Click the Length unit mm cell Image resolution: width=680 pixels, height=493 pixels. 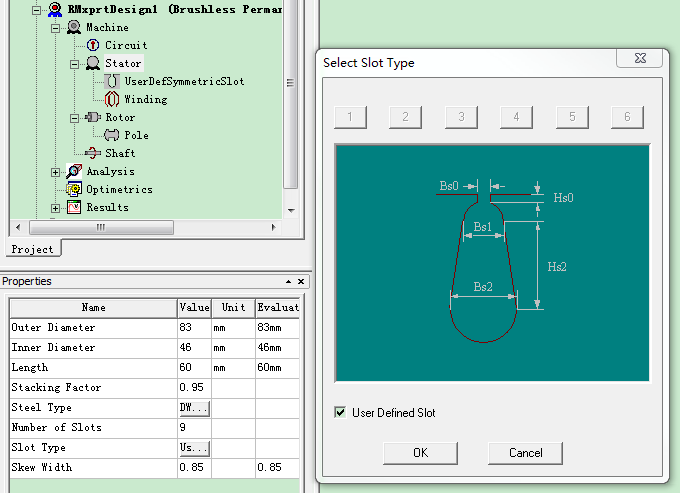[x=233, y=368]
